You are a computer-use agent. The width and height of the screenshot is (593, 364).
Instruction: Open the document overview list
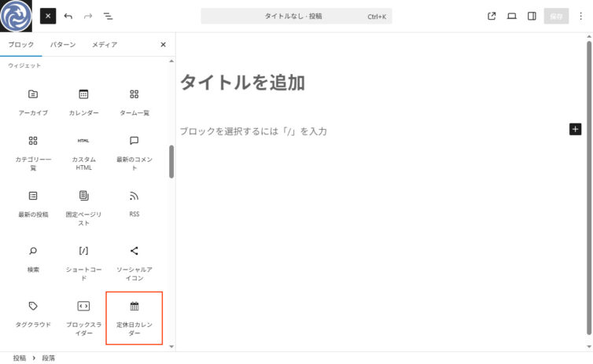[x=108, y=16]
